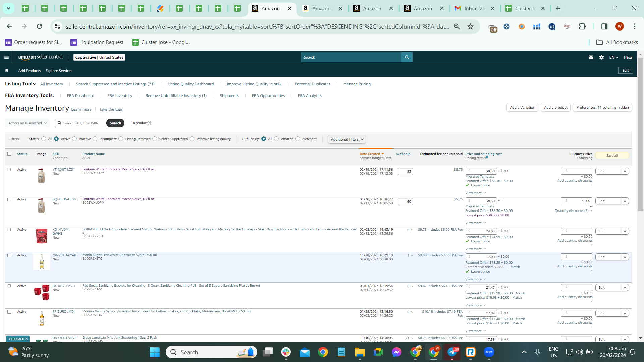Screen dimensions: 644x362
Task: Click the inventory Search button
Action: [115, 123]
